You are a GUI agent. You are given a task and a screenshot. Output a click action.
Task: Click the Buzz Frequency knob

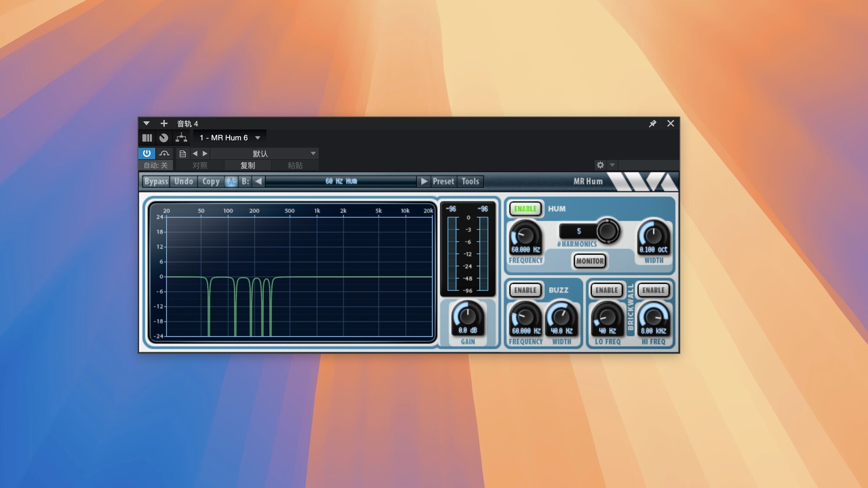[x=525, y=317]
